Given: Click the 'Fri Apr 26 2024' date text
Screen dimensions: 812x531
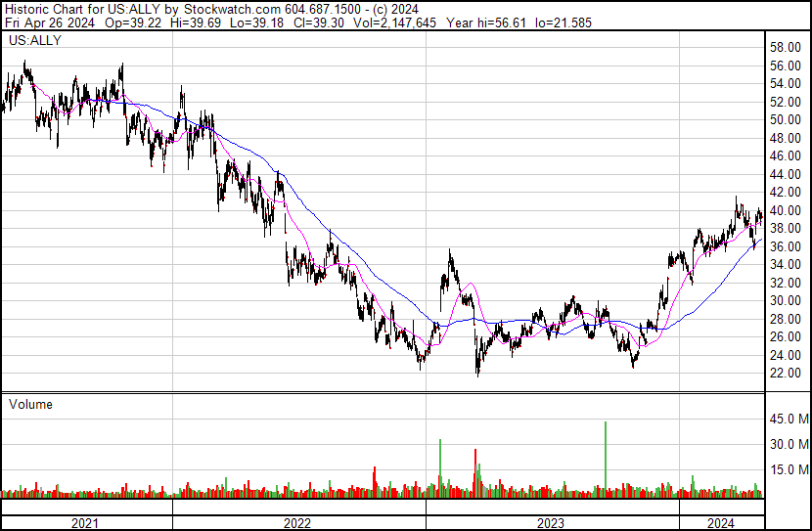Looking at the screenshot, I should (50, 22).
